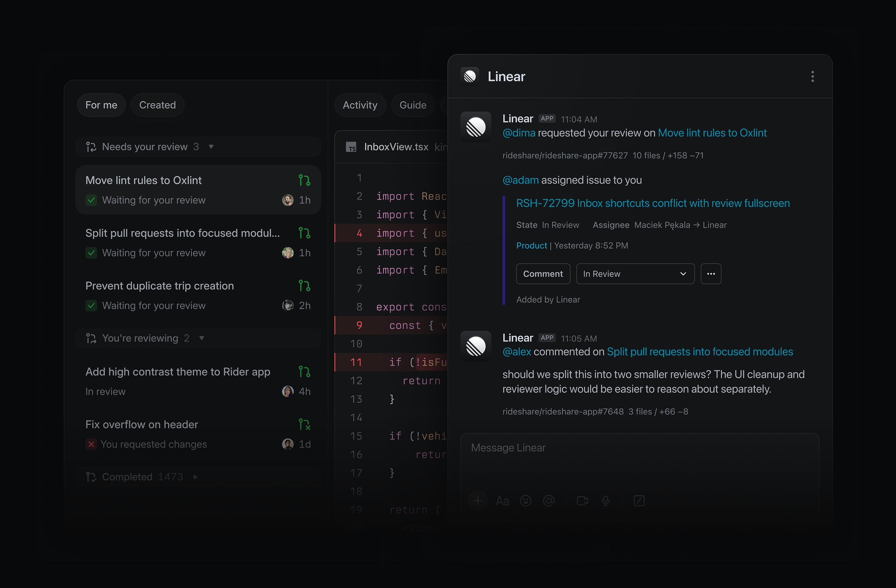Open the In Review state dropdown
Viewport: 896px width, 588px height.
tap(635, 274)
